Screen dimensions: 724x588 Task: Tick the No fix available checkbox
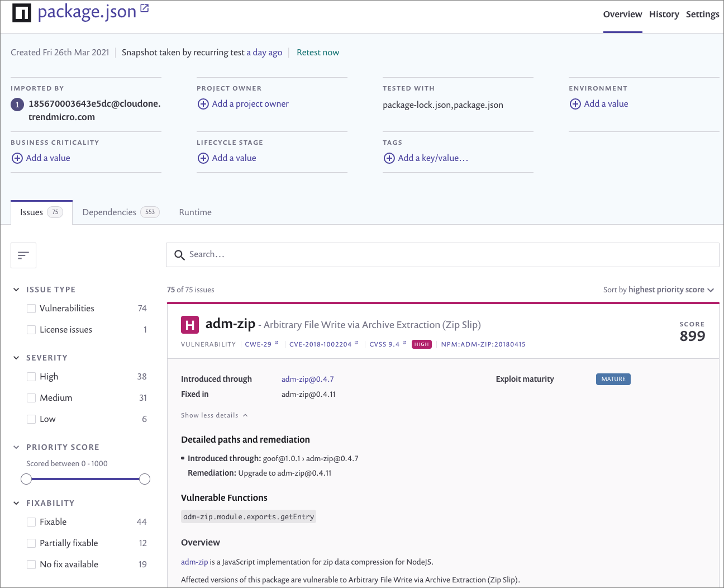(x=31, y=565)
